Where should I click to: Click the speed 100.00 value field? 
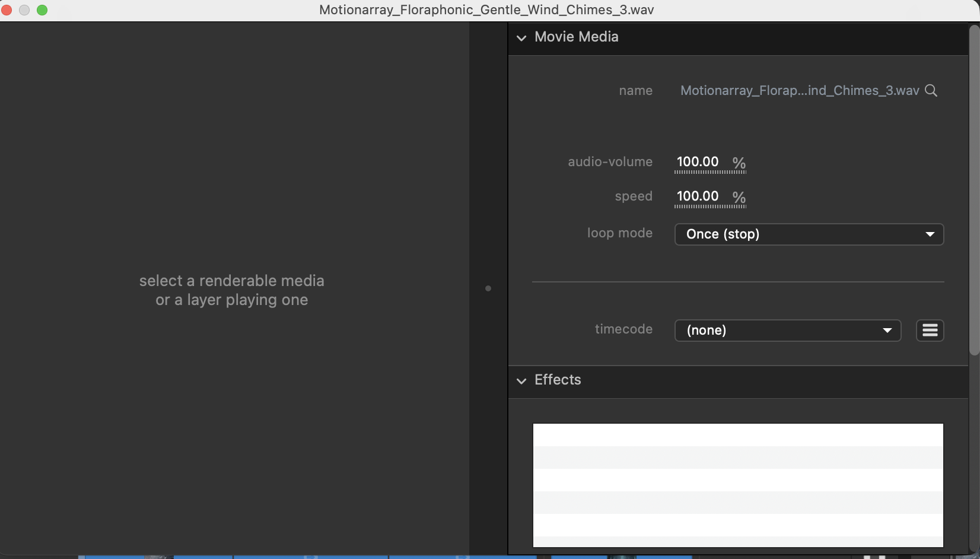pyautogui.click(x=698, y=196)
